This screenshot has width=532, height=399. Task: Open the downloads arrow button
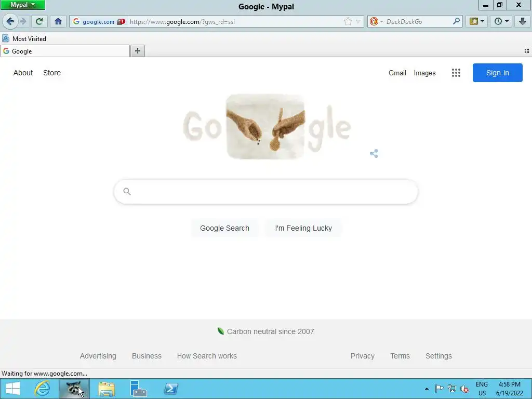pos(523,22)
